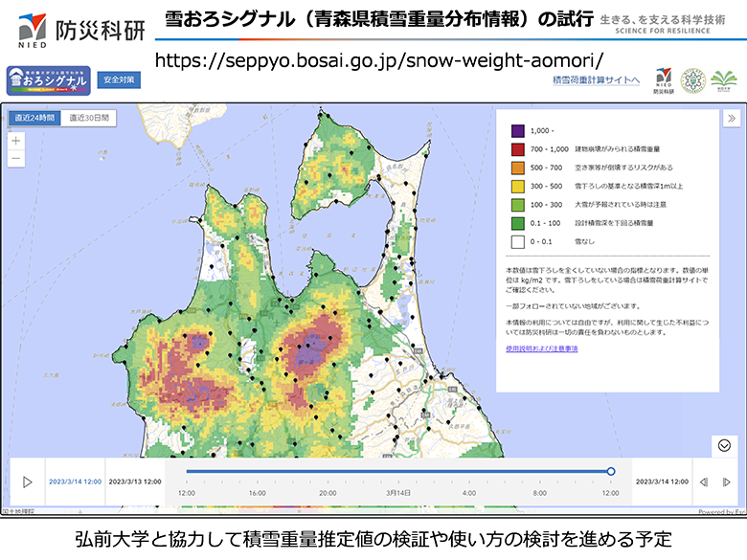Click the 16:00 mark on the timeline

point(258,493)
